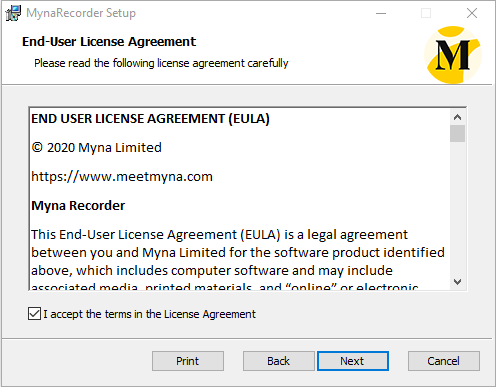Click the license scrollbar down arrow

pyautogui.click(x=457, y=282)
